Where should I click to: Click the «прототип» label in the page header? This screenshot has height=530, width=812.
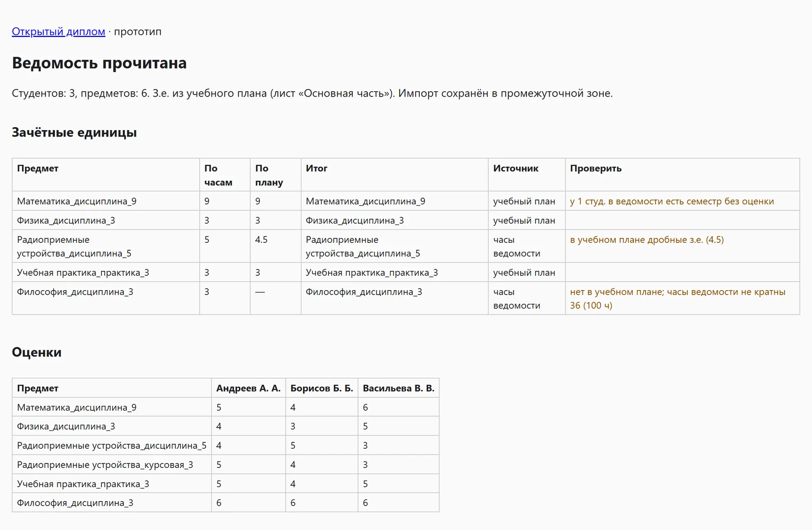point(138,32)
